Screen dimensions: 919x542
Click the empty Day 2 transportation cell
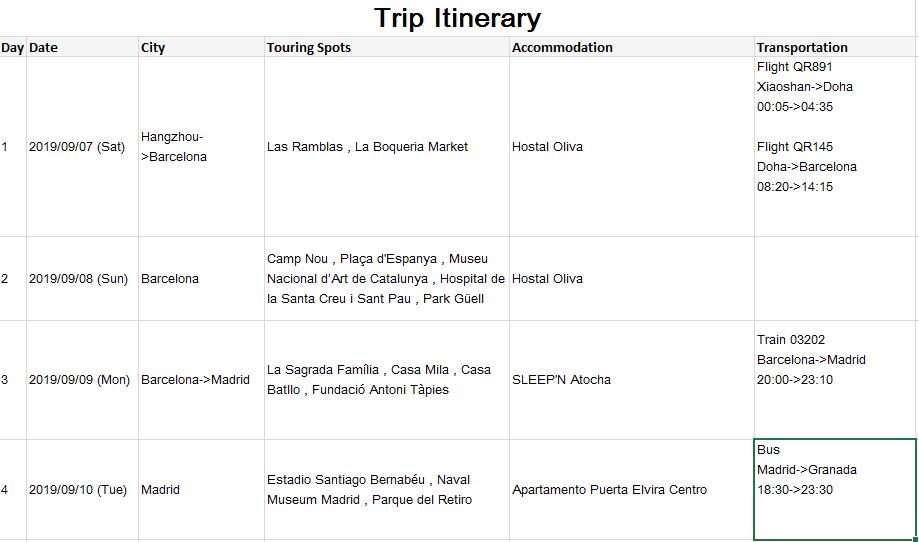(835, 279)
